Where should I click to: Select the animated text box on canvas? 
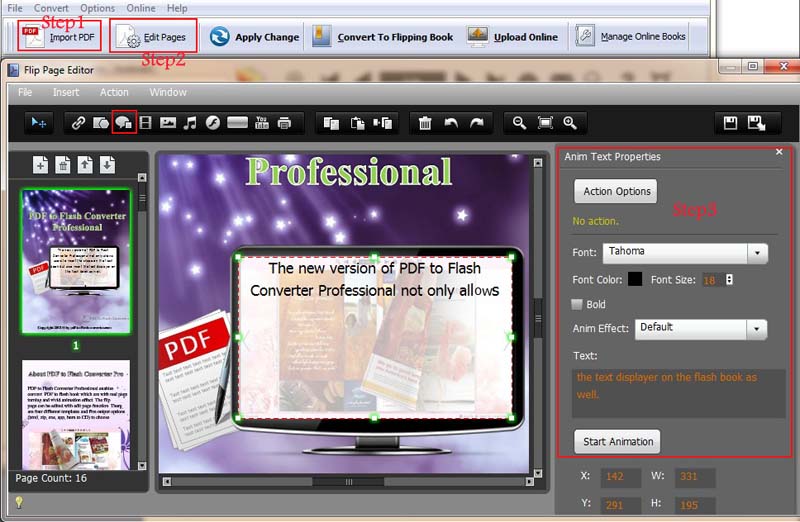click(x=375, y=337)
